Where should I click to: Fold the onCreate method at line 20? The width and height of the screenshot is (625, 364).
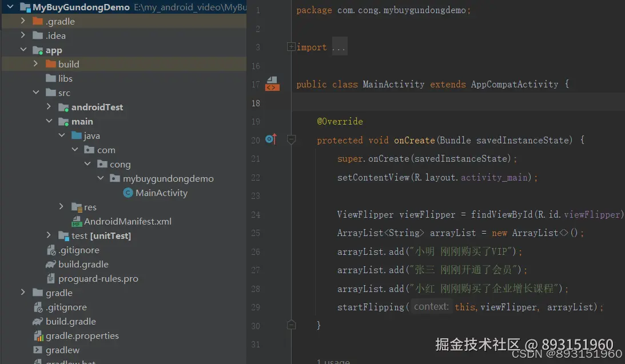click(292, 140)
